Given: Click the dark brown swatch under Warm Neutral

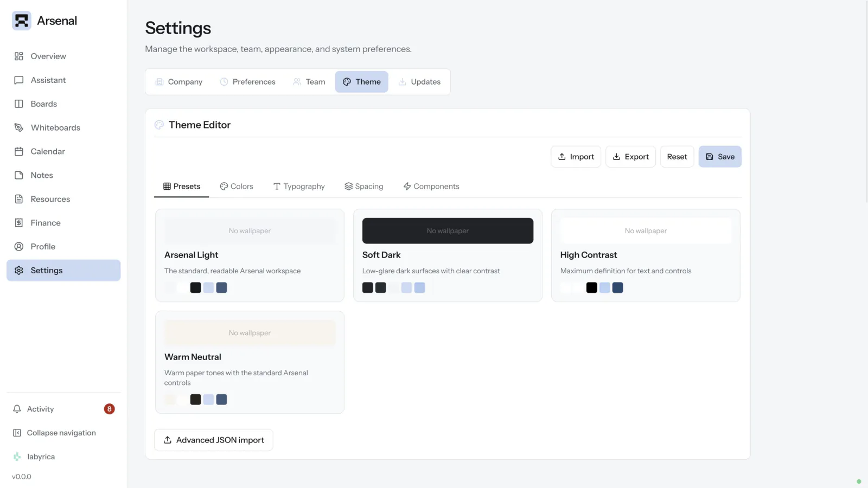Looking at the screenshot, I should pyautogui.click(x=196, y=400).
